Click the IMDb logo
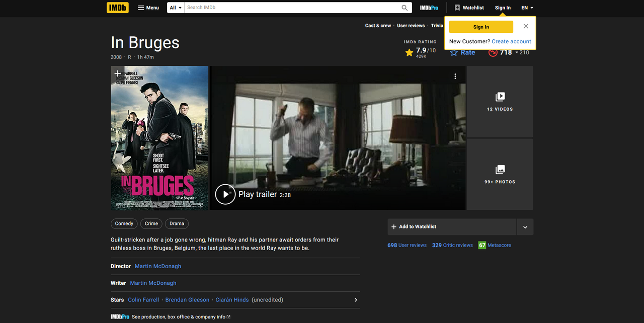Viewport: 644px width, 323px height. [118, 8]
